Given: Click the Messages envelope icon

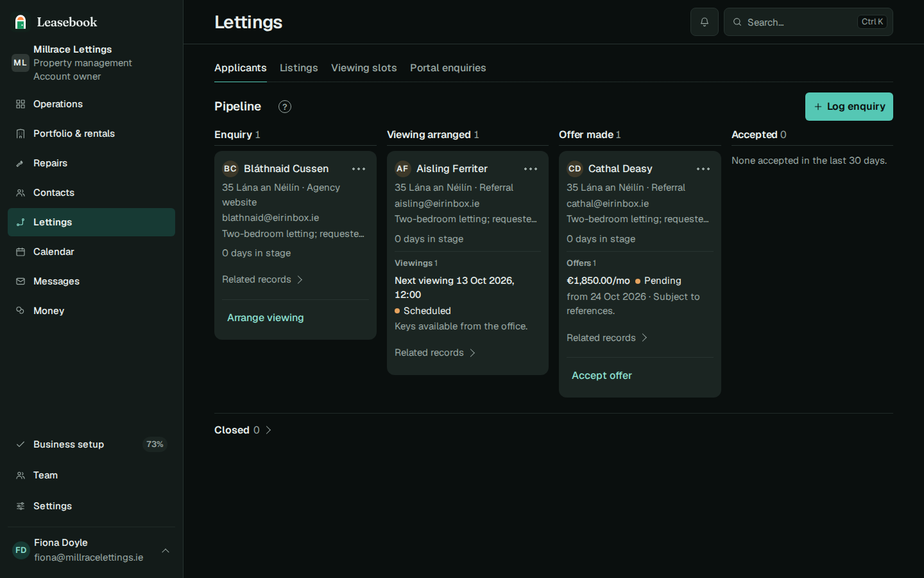Looking at the screenshot, I should 21,281.
